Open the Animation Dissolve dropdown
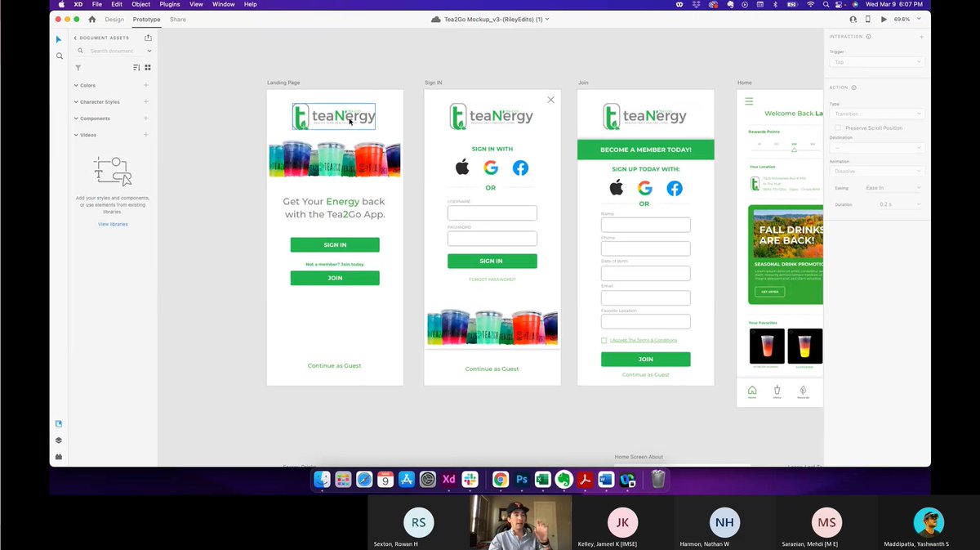Viewport: 980px width, 550px height. pyautogui.click(x=877, y=172)
